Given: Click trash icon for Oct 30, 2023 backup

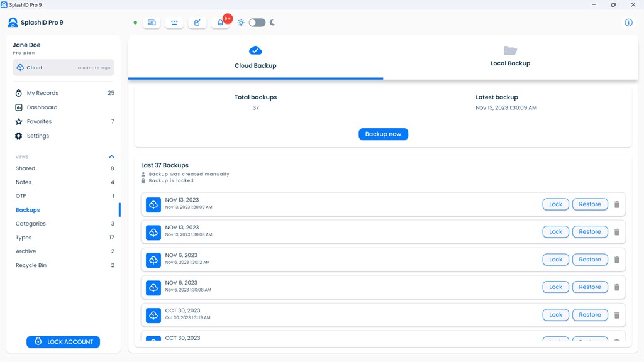Looking at the screenshot, I should click(x=616, y=315).
